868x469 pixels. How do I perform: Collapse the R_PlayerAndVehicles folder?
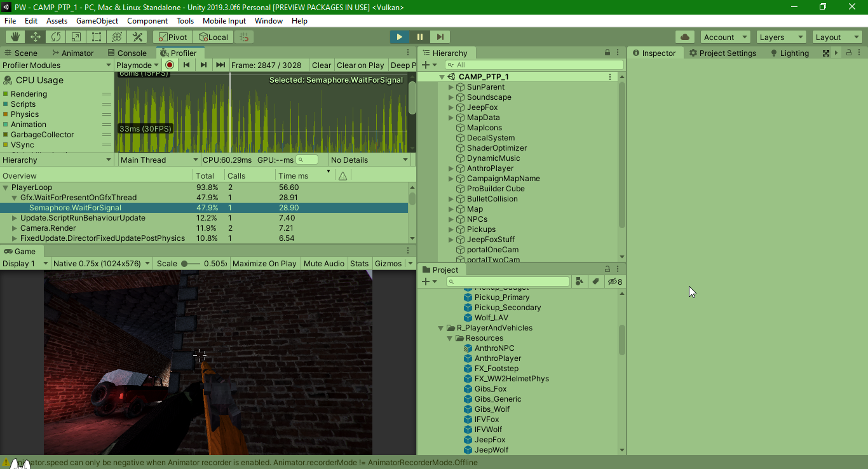(441, 328)
